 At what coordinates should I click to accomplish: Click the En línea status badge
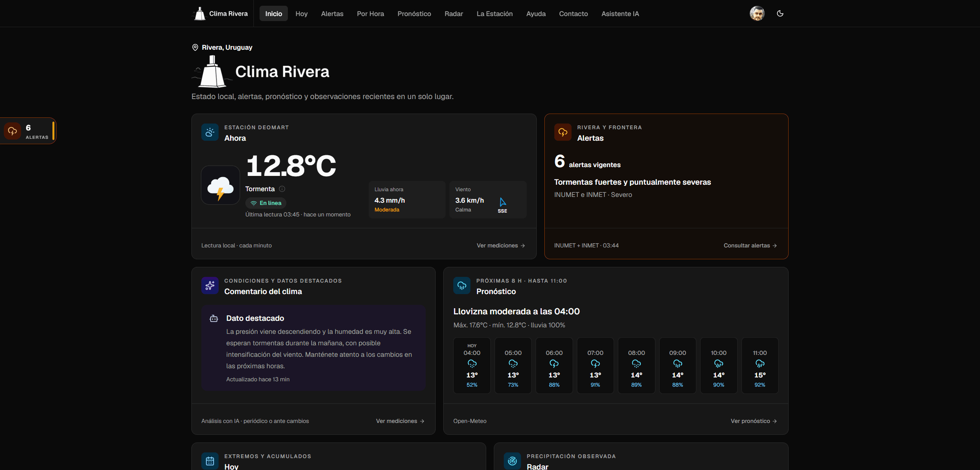pyautogui.click(x=266, y=203)
